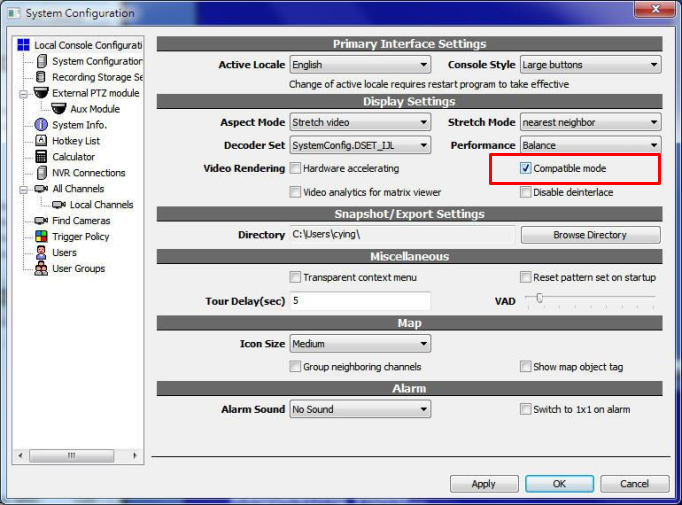Select System Info. in the tree

[80, 125]
